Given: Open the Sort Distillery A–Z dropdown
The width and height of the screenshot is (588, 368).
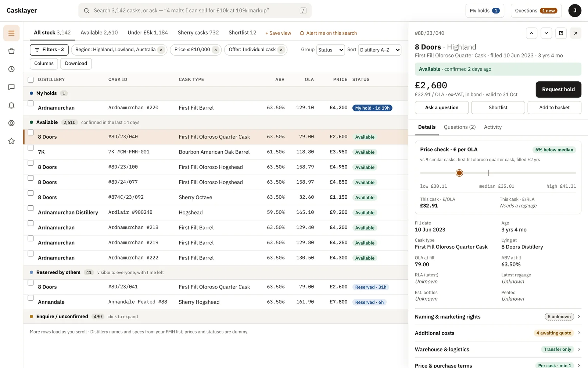Looking at the screenshot, I should [x=380, y=50].
